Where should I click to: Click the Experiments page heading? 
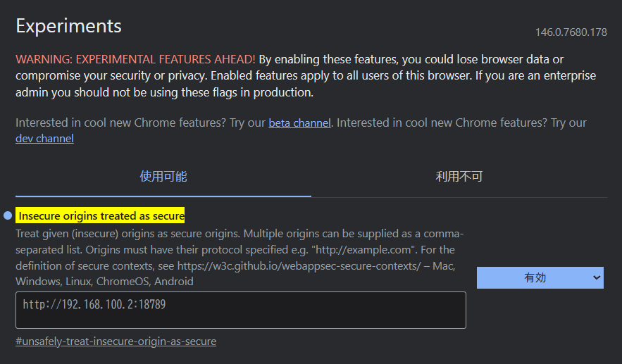coord(68,26)
